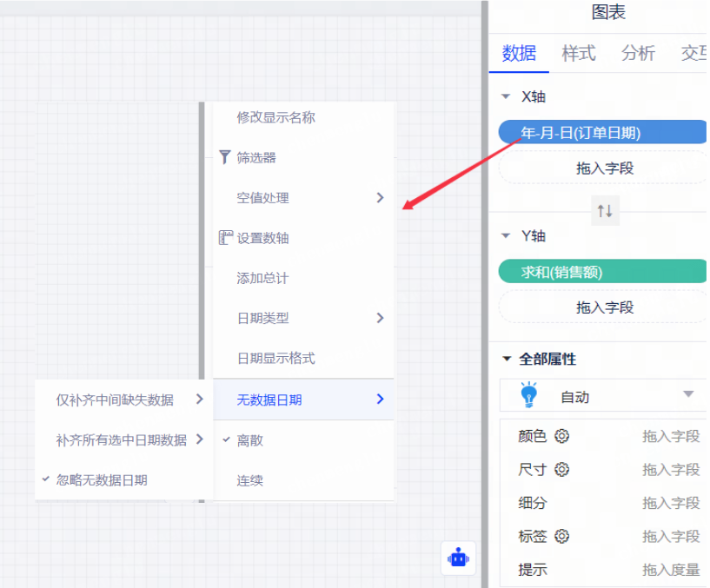Switch to the 分析 tab

pos(638,54)
